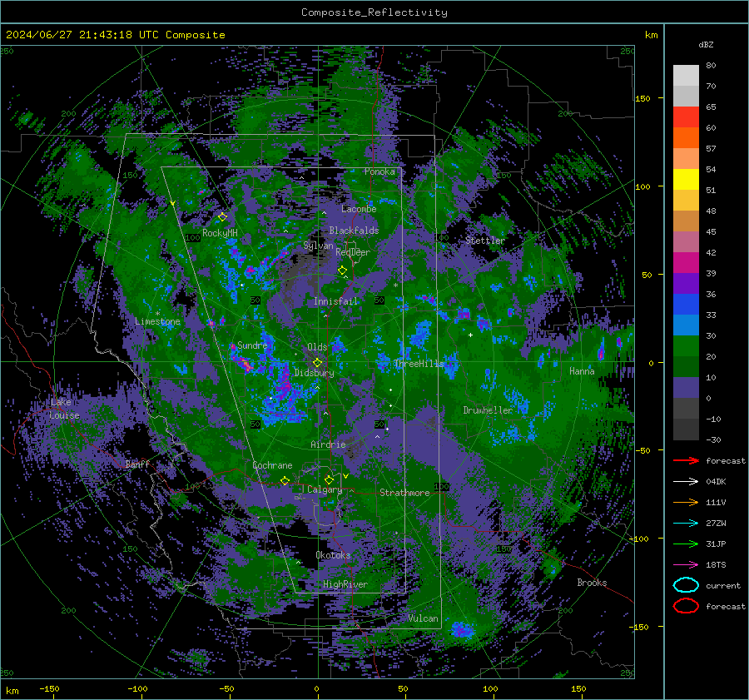Click the light blue swatch between 33 and 30 dBZ
The height and width of the screenshot is (700, 749).
pos(686,325)
